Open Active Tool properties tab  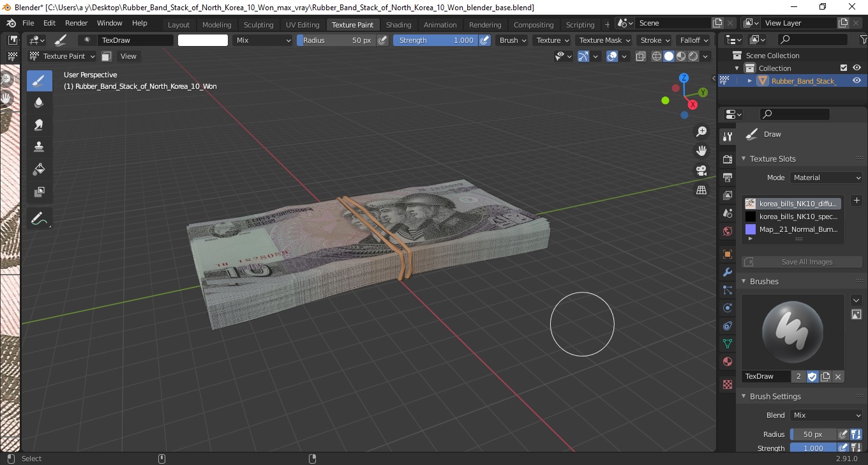(x=727, y=136)
